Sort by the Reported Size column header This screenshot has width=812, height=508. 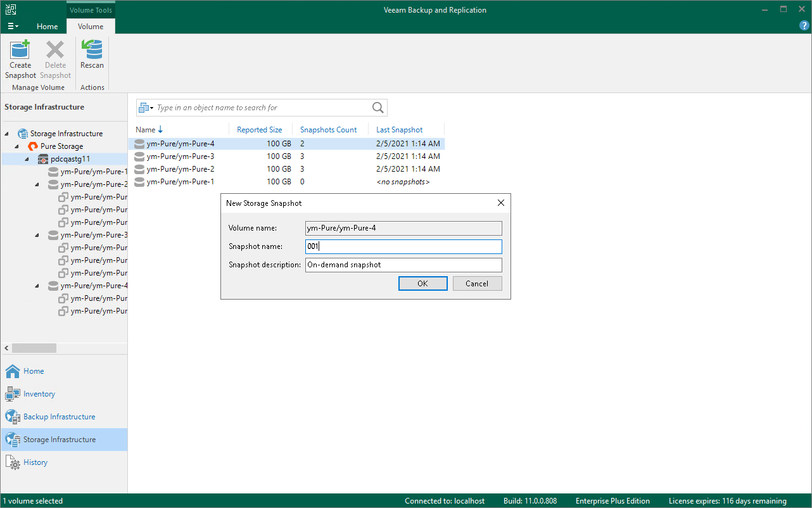(260, 130)
